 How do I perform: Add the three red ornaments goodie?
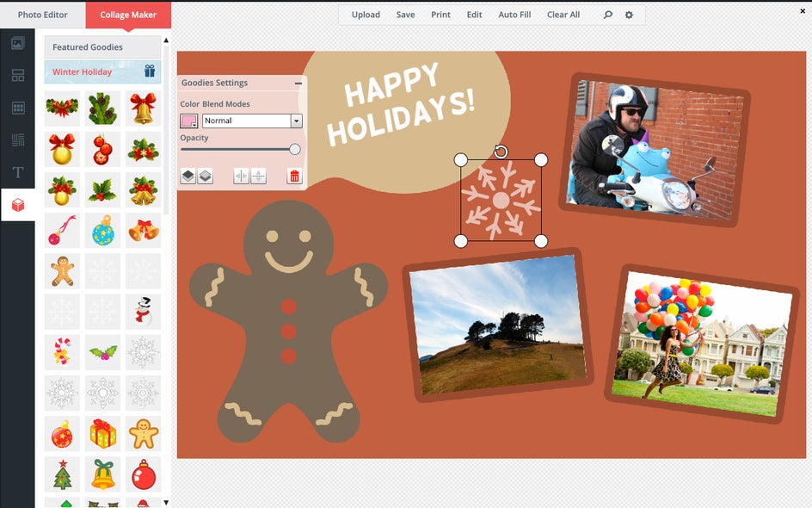[x=102, y=149]
